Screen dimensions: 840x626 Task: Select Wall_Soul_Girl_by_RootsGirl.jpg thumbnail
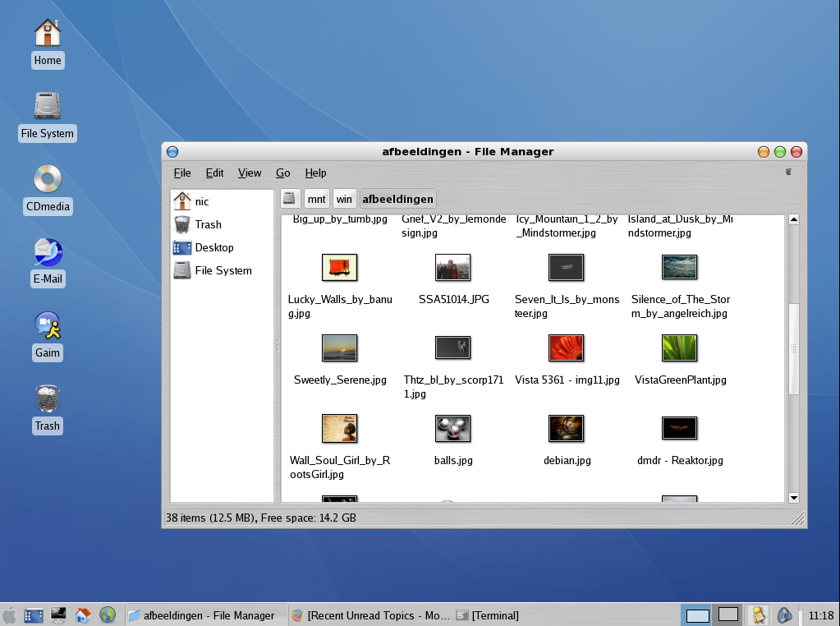coord(339,428)
